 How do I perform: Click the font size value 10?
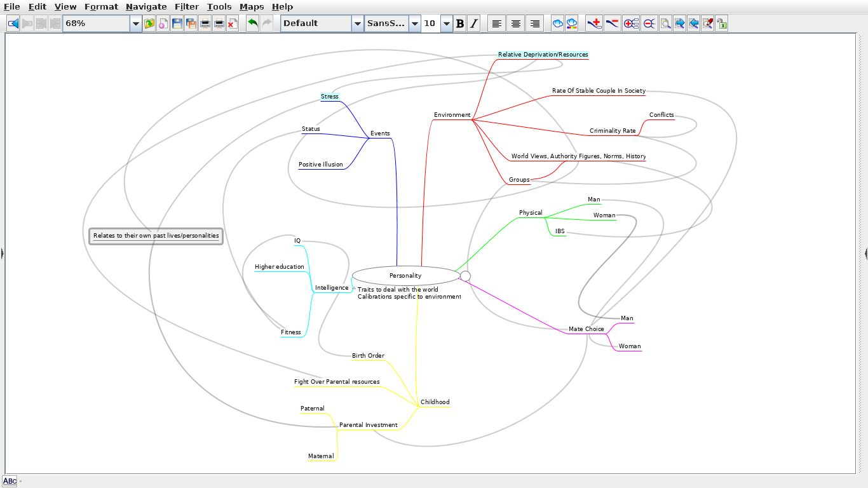[431, 24]
